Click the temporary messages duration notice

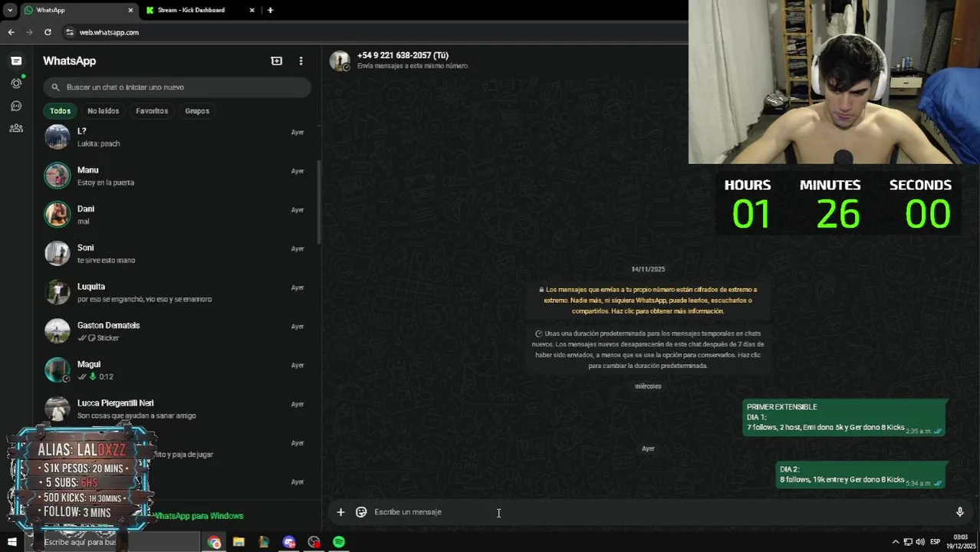click(x=648, y=350)
